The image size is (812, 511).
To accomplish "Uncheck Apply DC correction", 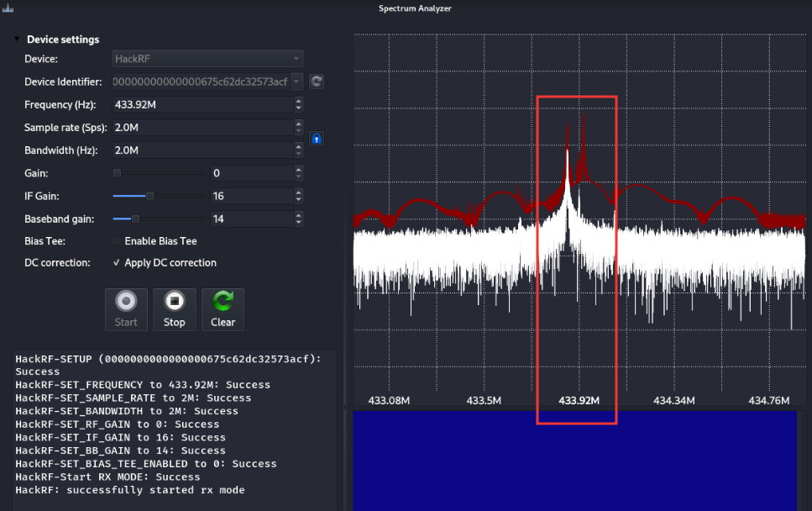I will [x=117, y=263].
